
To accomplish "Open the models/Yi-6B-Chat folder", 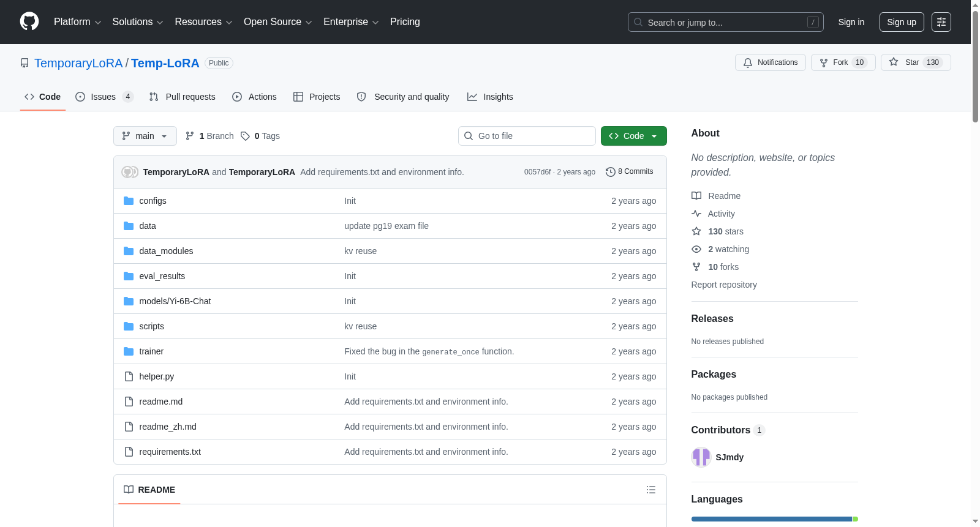I will (175, 301).
